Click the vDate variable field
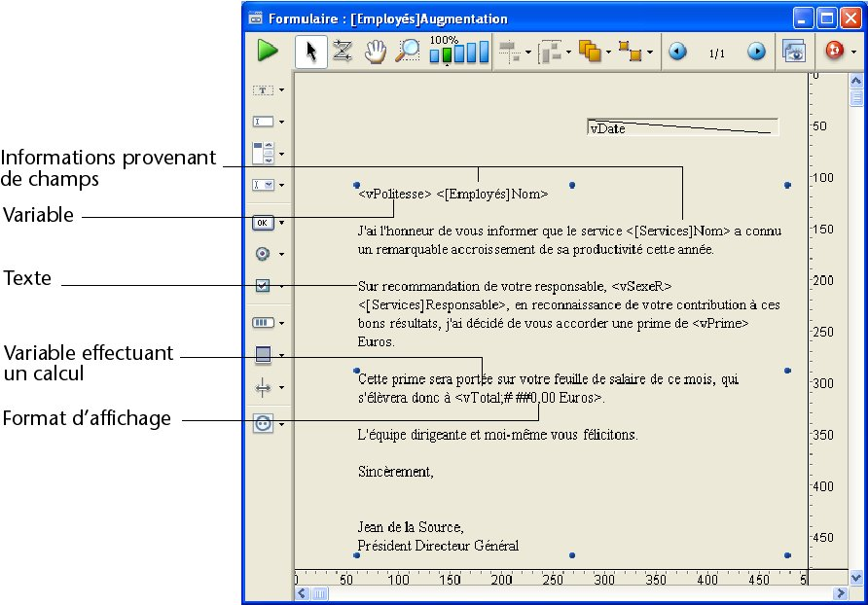 (681, 127)
